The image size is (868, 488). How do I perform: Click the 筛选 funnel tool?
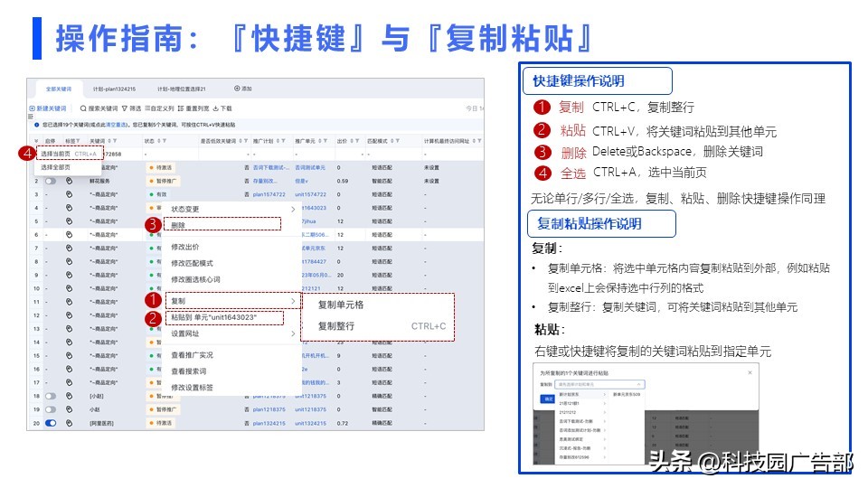pos(132,108)
